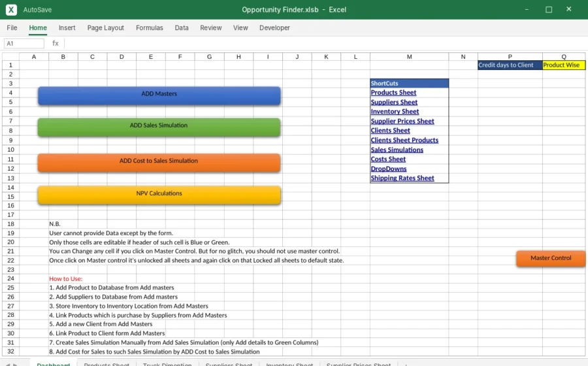Viewport: 588px width, 366px height.
Task: Switch to the Products Sheet tab at bottom
Action: 106,364
